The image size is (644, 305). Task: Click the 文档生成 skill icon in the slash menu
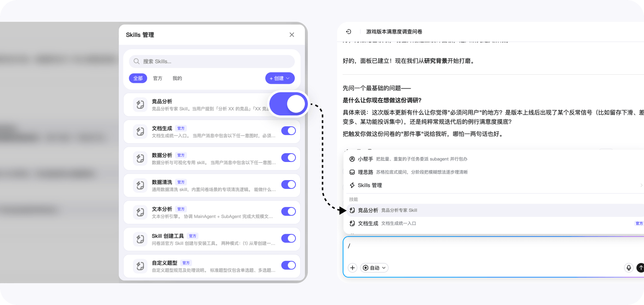click(x=352, y=223)
